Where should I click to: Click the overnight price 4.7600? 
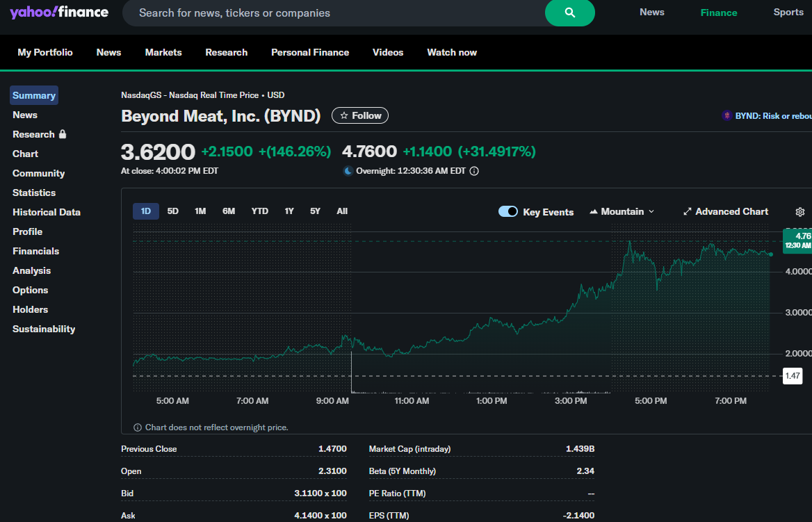tap(369, 152)
